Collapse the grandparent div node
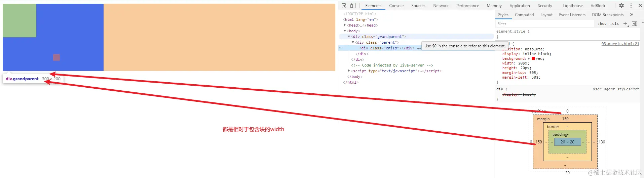644x178 pixels. click(349, 37)
